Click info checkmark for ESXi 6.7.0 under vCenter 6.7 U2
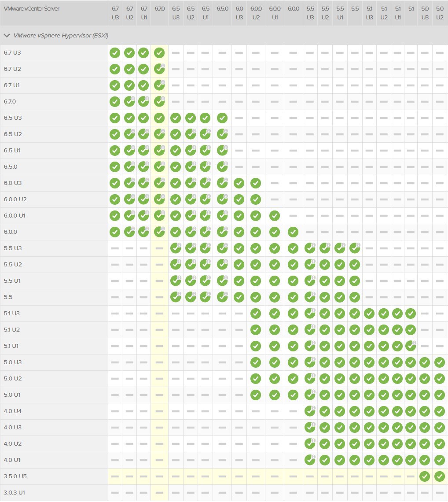The height and width of the screenshot is (502, 448). (129, 101)
